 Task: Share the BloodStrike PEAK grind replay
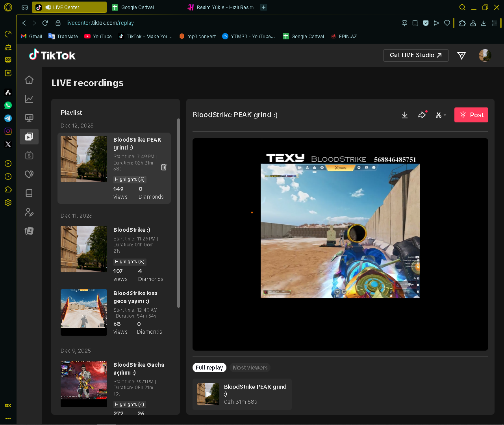pyautogui.click(x=422, y=115)
